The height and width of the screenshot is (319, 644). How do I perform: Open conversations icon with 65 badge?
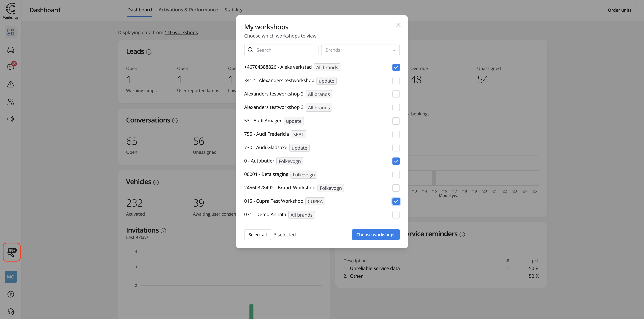(11, 67)
